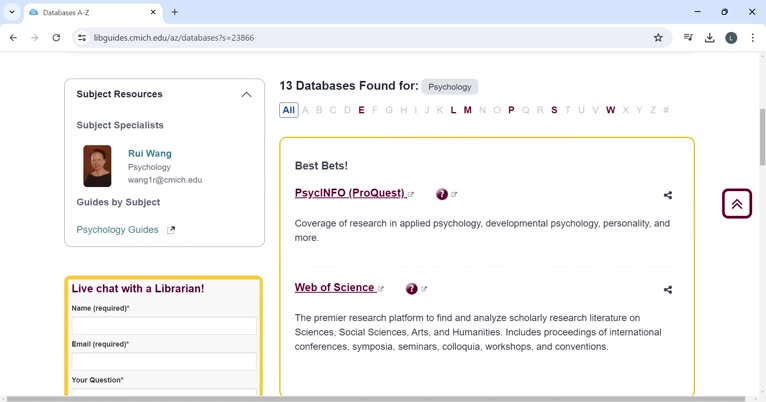The width and height of the screenshot is (766, 402).
Task: Click the Email (required) input field
Action: point(164,361)
